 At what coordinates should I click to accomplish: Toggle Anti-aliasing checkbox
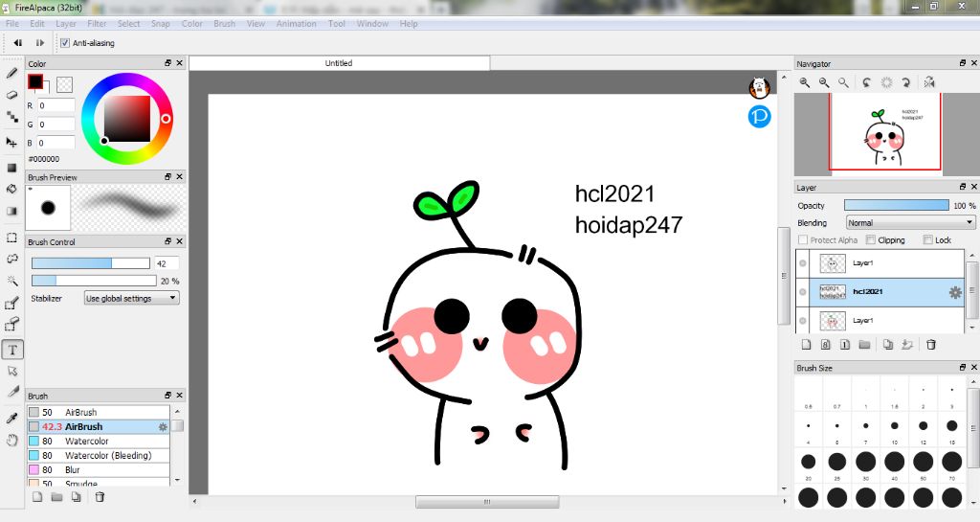[x=65, y=43]
